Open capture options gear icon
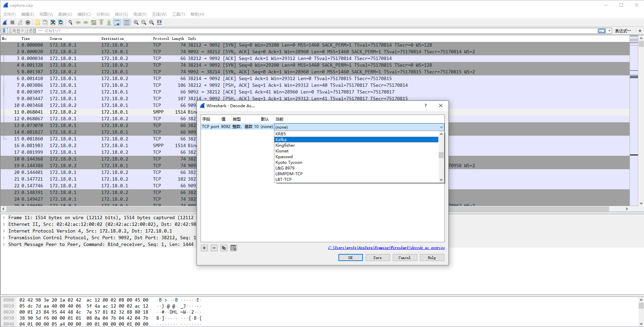Image resolution: width=644 pixels, height=327 pixels. click(28, 22)
